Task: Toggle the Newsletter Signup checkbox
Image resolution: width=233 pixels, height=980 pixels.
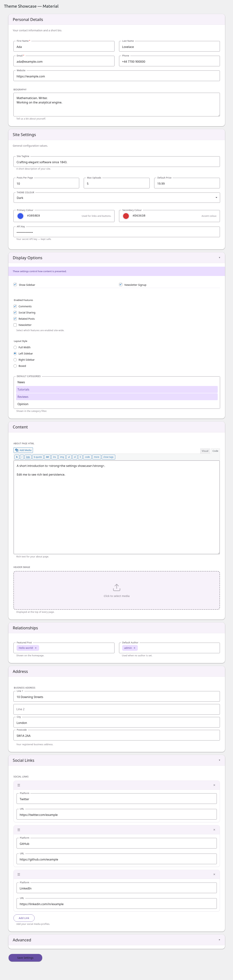Action: [x=121, y=285]
